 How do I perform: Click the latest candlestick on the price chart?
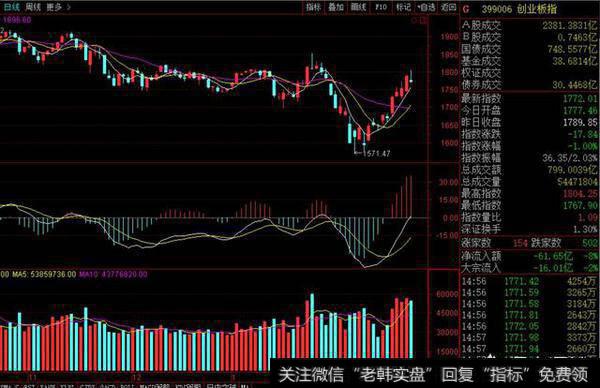[411, 78]
